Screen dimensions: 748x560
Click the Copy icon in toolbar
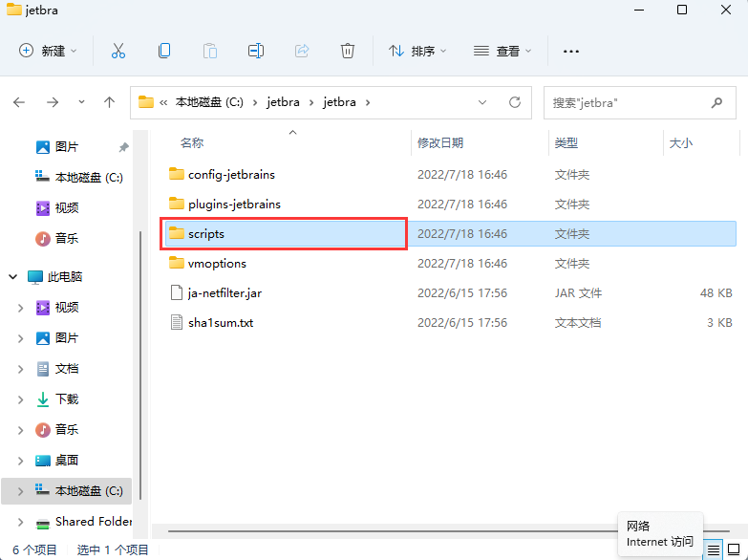[x=164, y=51]
